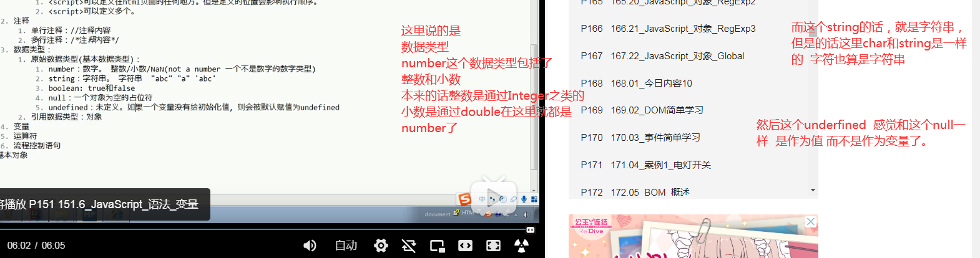Click the crossed-out loop icon in player bar
This screenshot has width=980, height=258.
pyautogui.click(x=409, y=246)
